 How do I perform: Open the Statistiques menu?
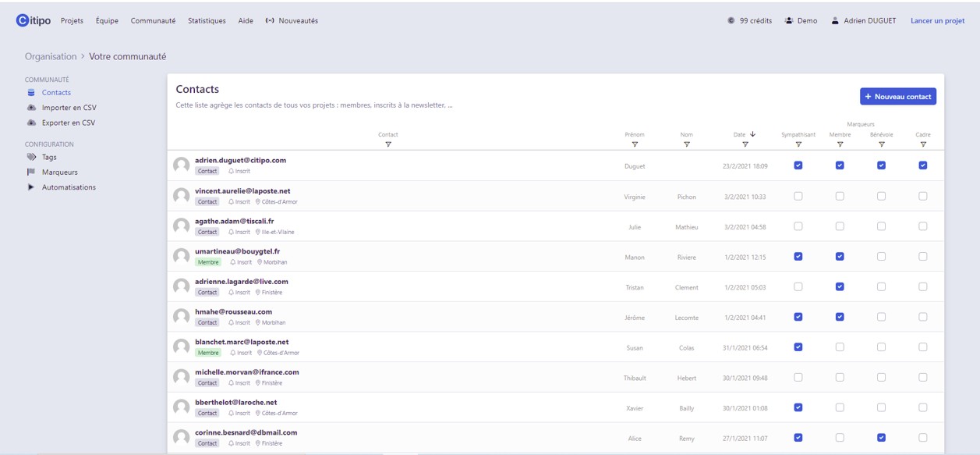[207, 21]
